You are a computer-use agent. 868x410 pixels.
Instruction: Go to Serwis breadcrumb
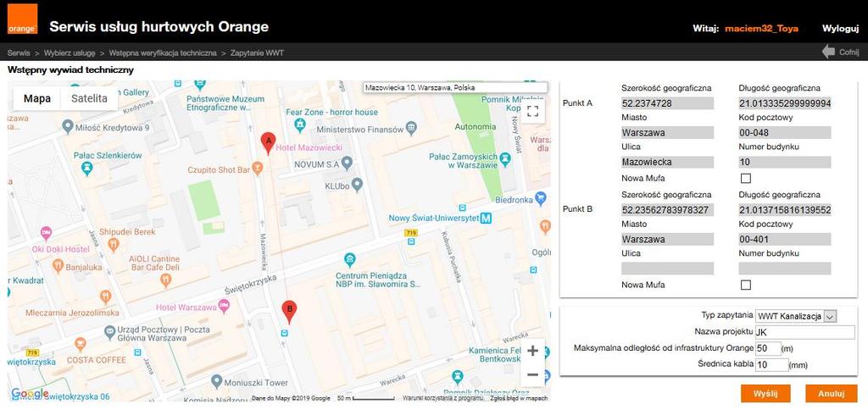[x=19, y=53]
